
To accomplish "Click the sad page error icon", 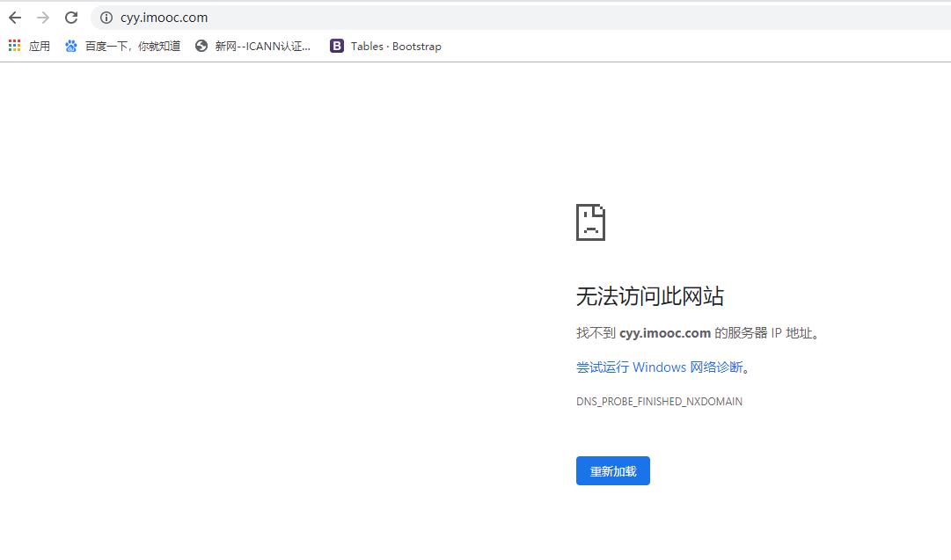I will pyautogui.click(x=590, y=222).
